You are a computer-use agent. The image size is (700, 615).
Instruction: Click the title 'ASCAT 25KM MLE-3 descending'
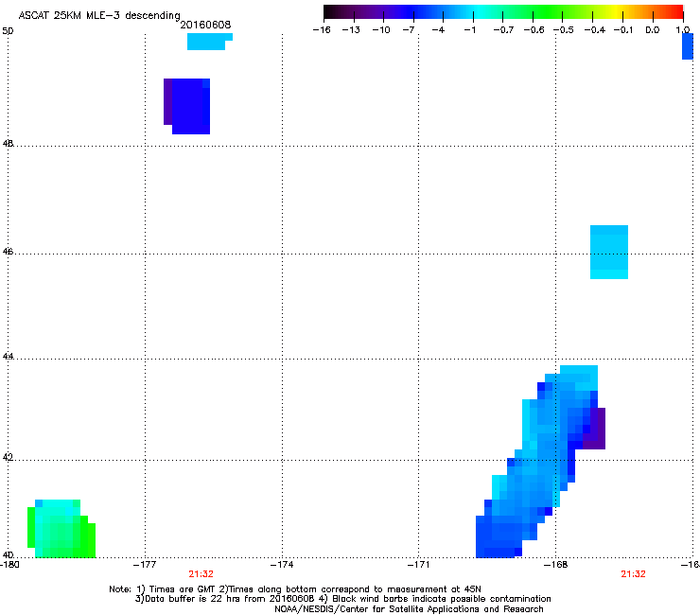pos(99,15)
